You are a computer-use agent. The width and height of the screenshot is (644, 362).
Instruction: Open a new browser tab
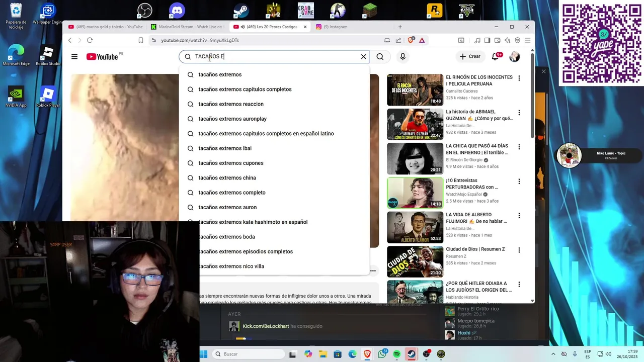400,27
